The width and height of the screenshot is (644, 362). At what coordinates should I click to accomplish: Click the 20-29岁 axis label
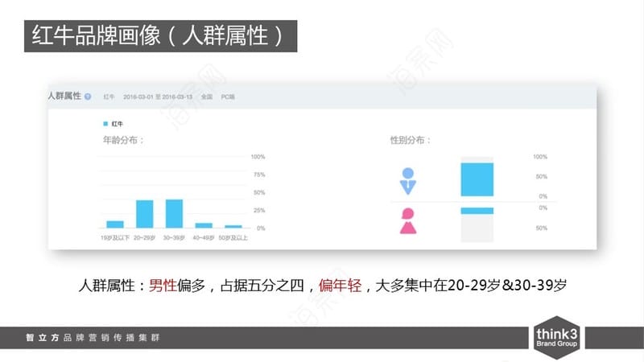(145, 237)
